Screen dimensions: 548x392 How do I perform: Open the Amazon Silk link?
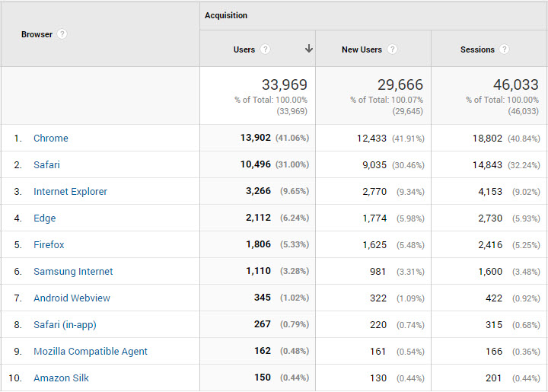[61, 378]
